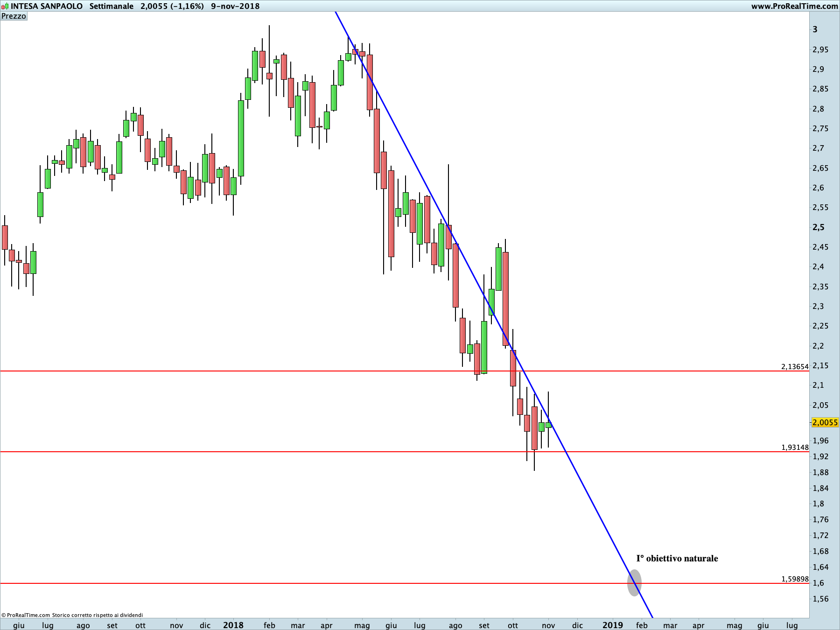Select the 1,93148 support level label
This screenshot has height=630, width=840.
795,447
